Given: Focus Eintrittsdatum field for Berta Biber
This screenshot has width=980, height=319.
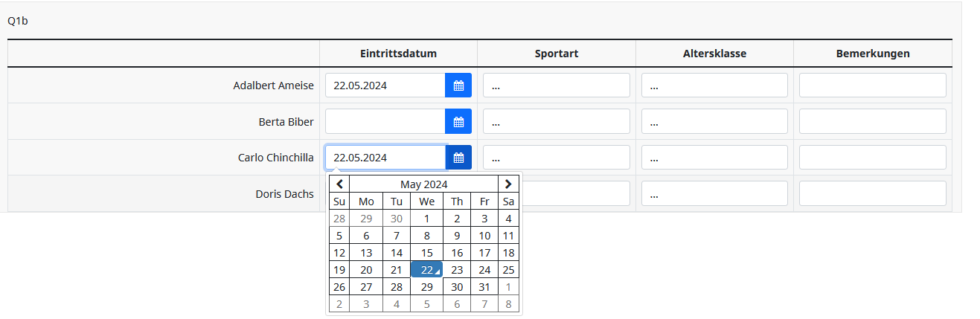Looking at the screenshot, I should click(385, 122).
